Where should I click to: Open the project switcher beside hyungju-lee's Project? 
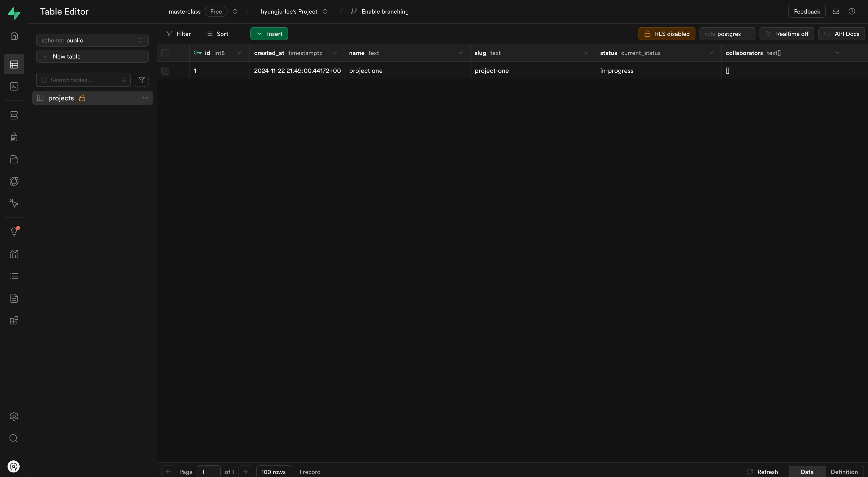[x=325, y=12]
